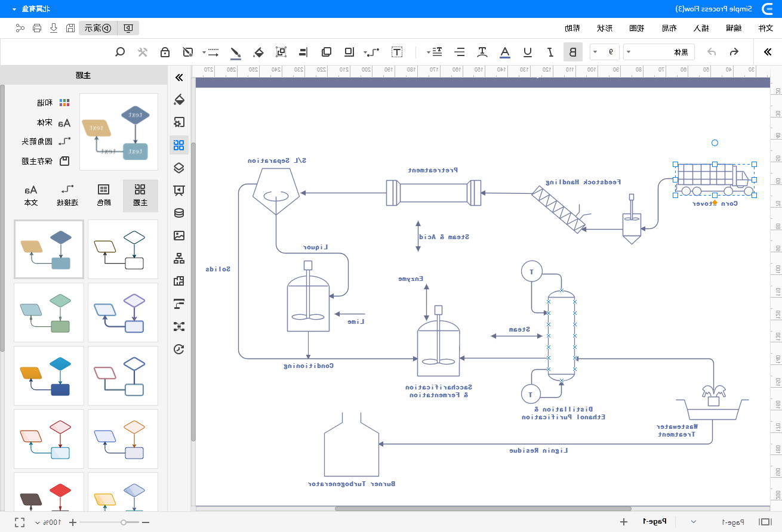Click the 和谐 color scheme option
This screenshot has width=782, height=532.
53,103
